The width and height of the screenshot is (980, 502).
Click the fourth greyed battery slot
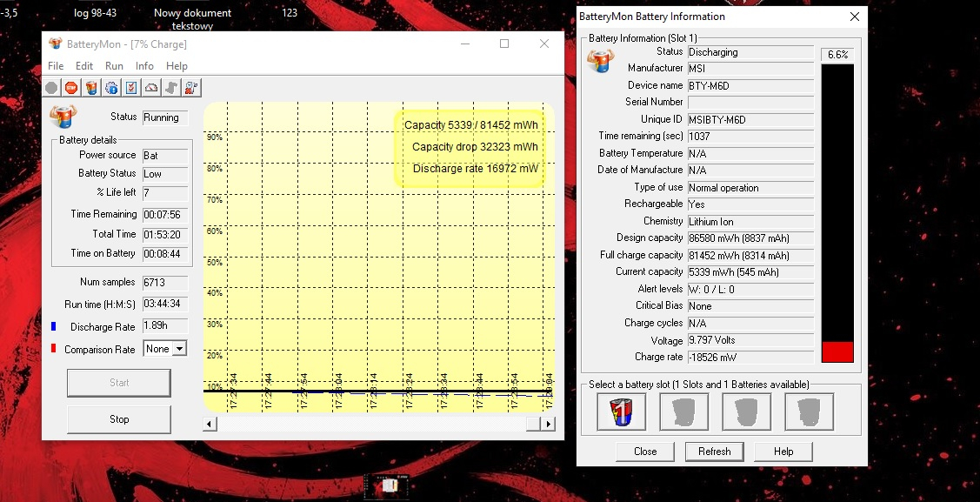click(809, 412)
